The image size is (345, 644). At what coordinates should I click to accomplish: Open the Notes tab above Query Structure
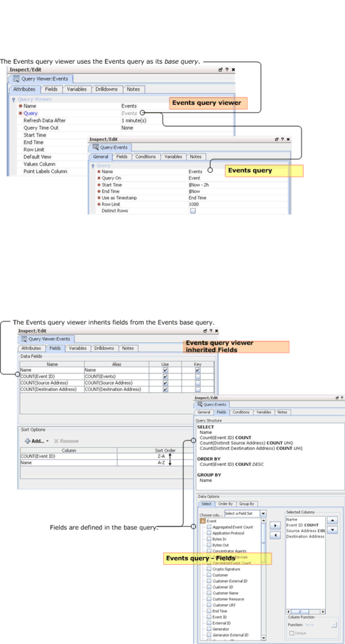click(x=282, y=412)
